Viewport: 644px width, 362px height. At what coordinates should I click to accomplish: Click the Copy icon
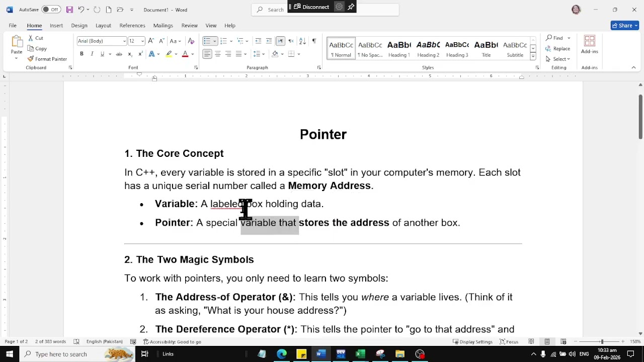[x=31, y=49]
